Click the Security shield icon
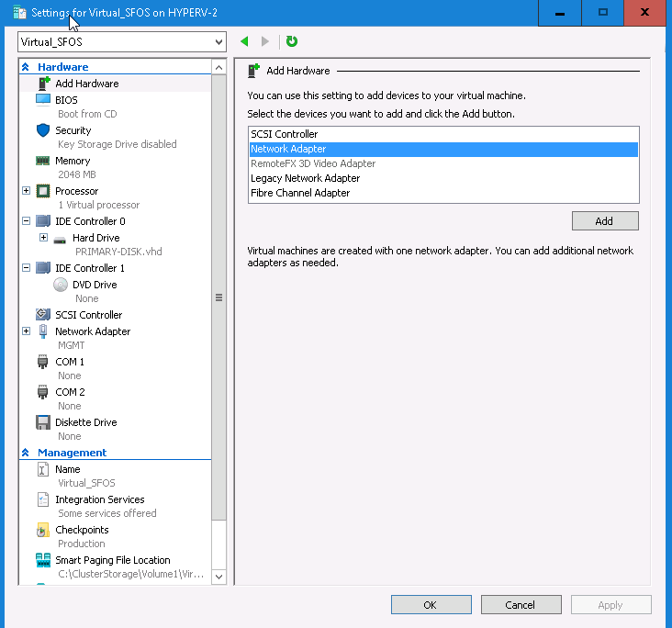 click(x=42, y=130)
